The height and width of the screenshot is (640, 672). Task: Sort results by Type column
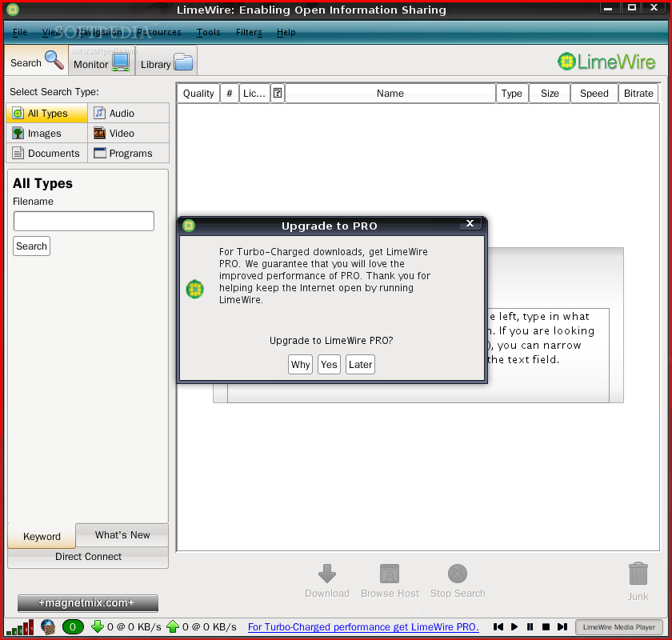click(512, 94)
